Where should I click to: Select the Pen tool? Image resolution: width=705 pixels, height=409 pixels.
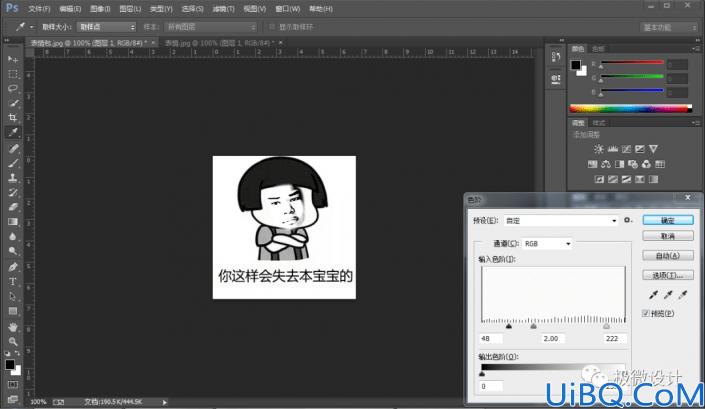(x=13, y=267)
